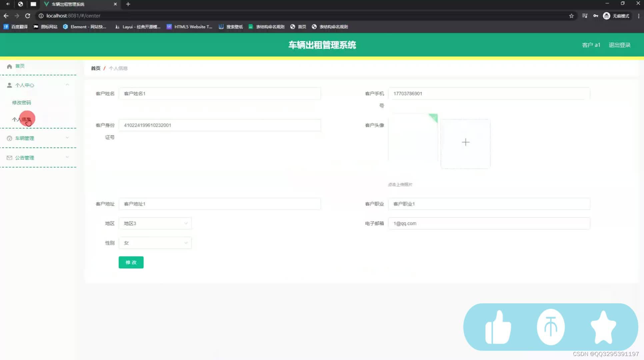Expand the 车辆管理 menu chevron
644x360 pixels.
67,138
